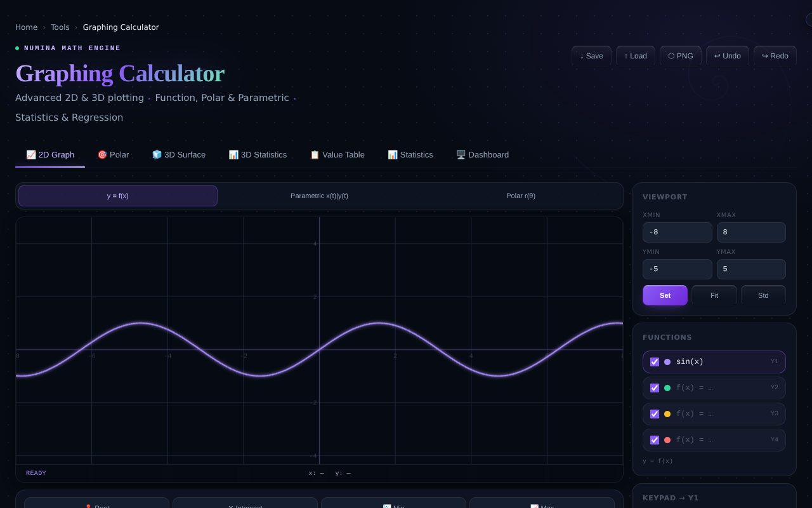Click the YMIN input field

(x=678, y=269)
